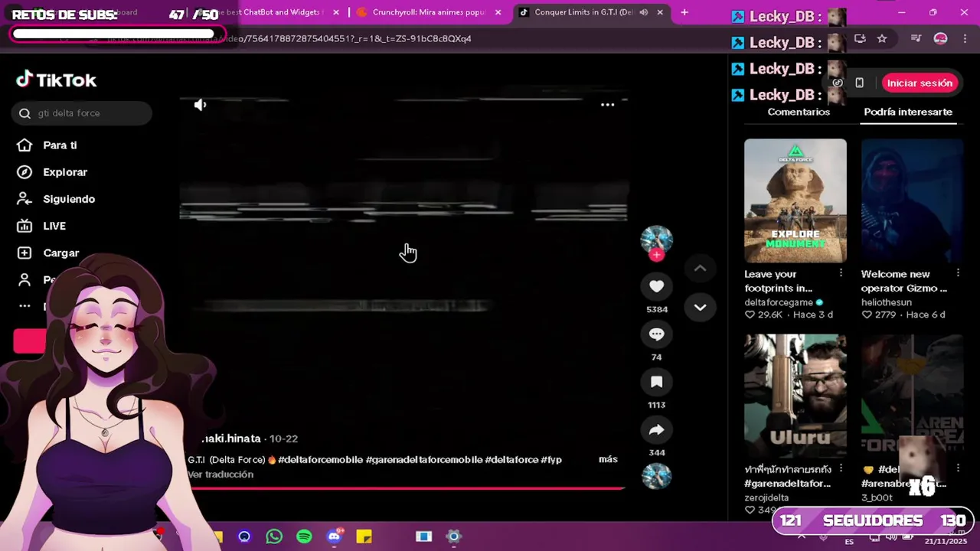Save video with bookmark icon

pyautogui.click(x=656, y=382)
